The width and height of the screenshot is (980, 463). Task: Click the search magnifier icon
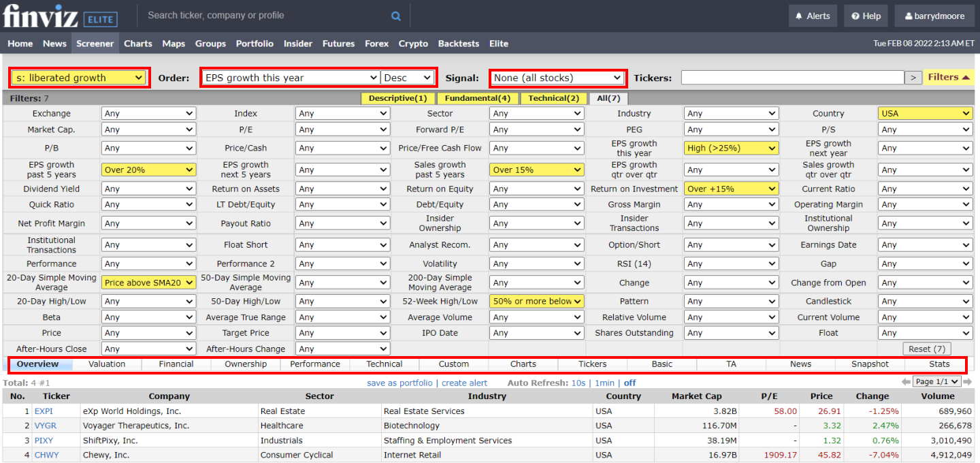click(x=395, y=15)
